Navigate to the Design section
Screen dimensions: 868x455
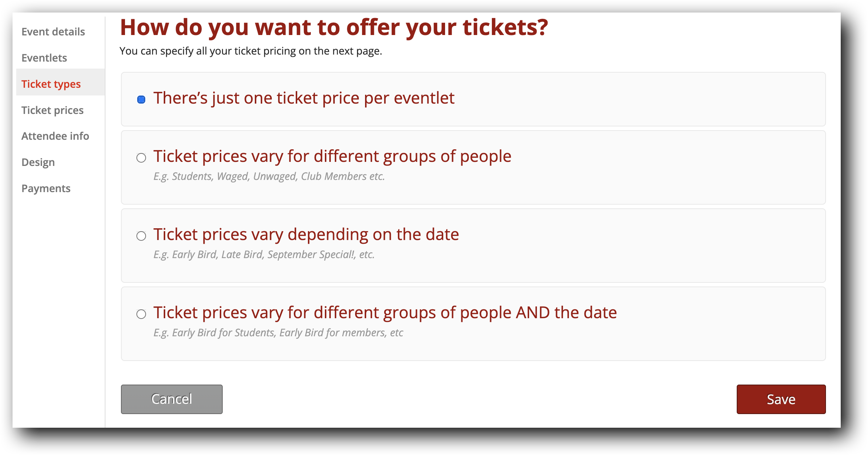pyautogui.click(x=38, y=162)
